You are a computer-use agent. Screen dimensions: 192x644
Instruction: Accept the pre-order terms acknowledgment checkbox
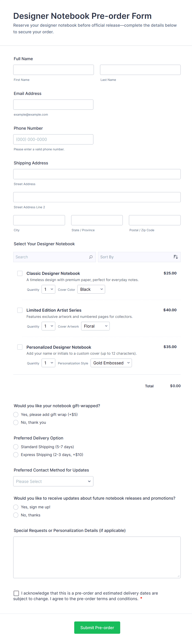point(16,593)
